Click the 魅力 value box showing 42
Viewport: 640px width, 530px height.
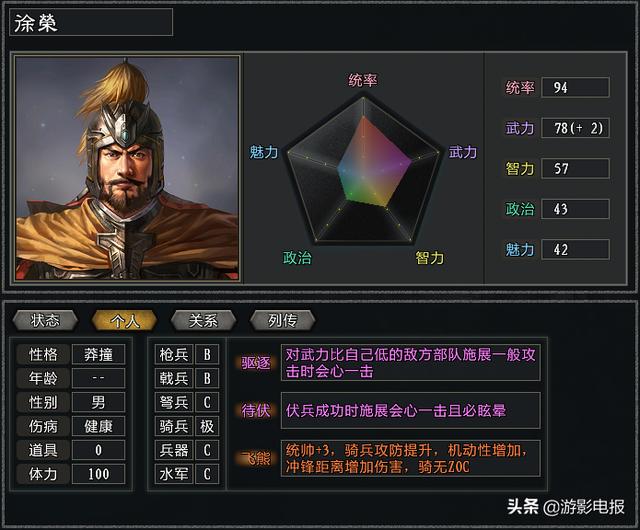(x=575, y=249)
